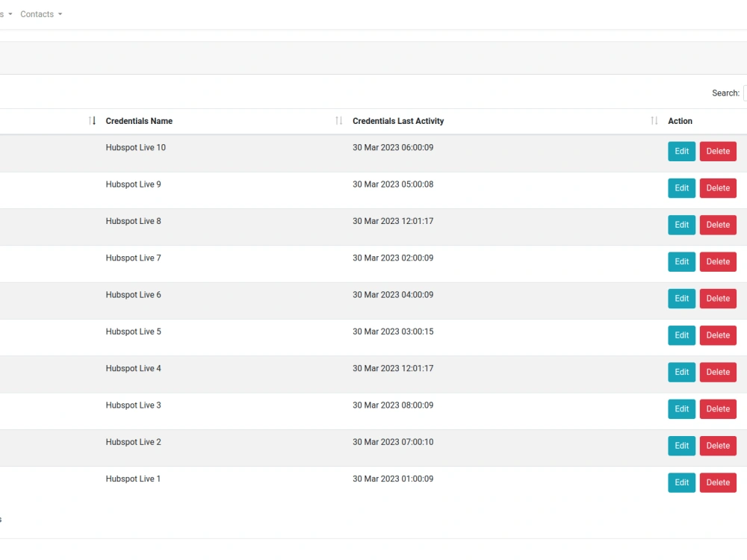Sort by Credentials Name column header
Image resolution: width=747 pixels, height=560 pixels.
click(x=139, y=121)
